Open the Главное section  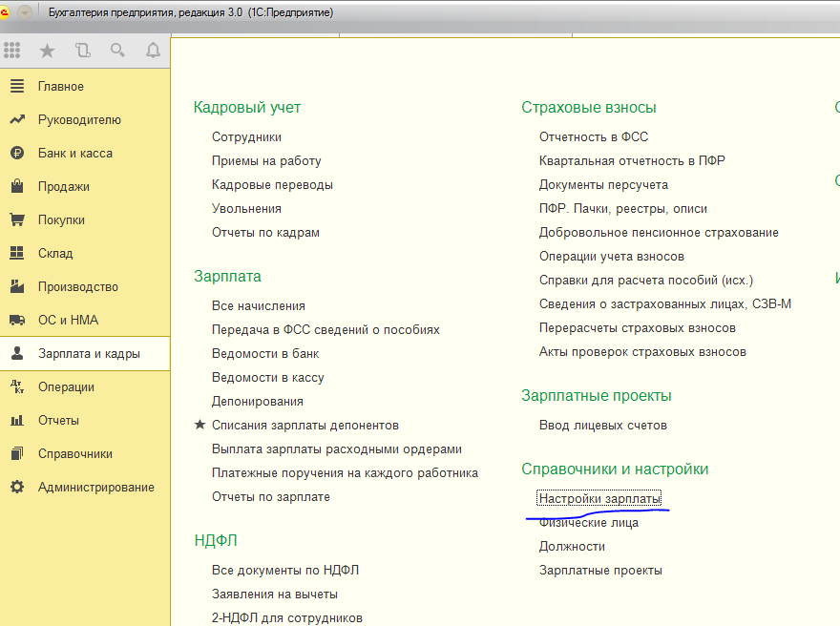(60, 86)
